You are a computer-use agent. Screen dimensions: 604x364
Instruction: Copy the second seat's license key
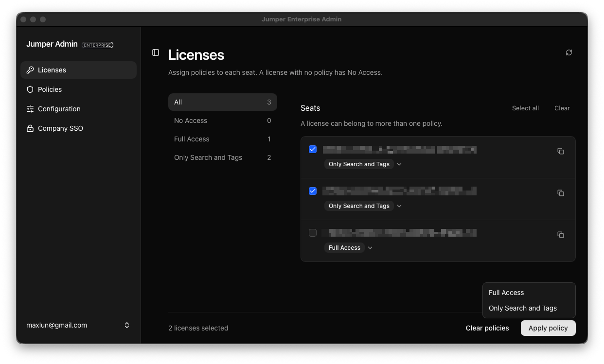[x=561, y=193]
